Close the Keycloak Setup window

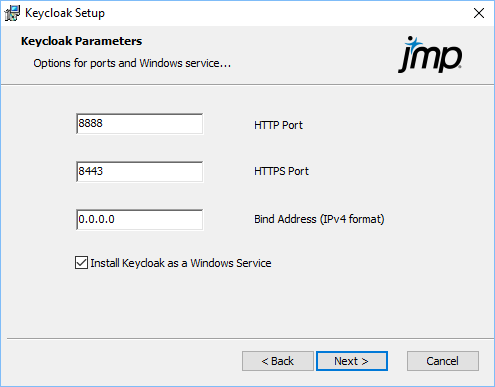click(479, 13)
